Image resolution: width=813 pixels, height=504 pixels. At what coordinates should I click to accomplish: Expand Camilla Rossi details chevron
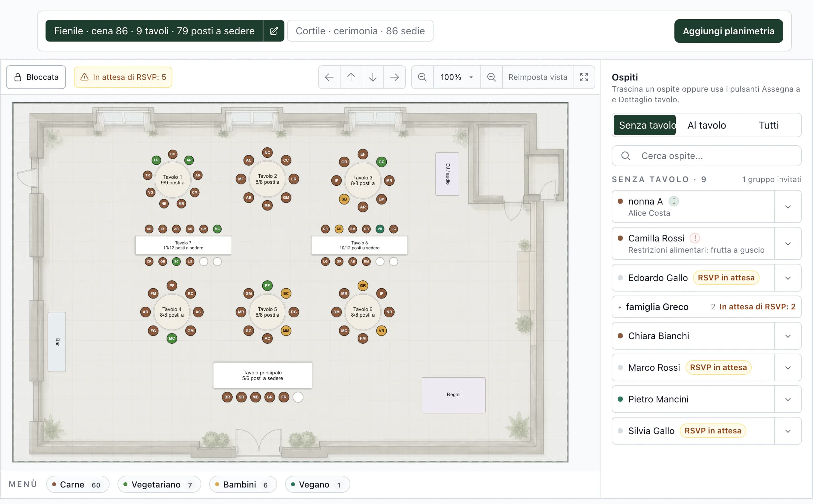pos(788,244)
